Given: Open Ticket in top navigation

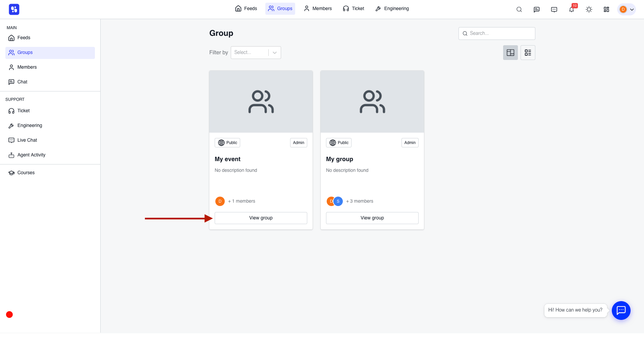Looking at the screenshot, I should click(354, 9).
